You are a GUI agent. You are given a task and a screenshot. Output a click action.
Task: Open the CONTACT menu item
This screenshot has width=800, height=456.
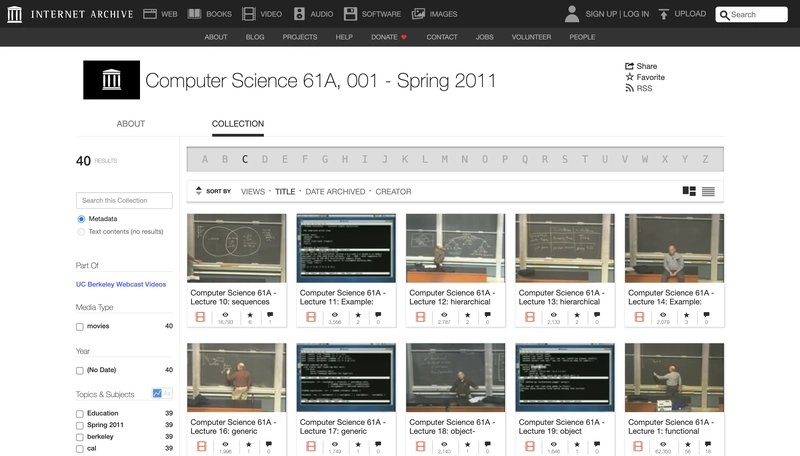(442, 37)
